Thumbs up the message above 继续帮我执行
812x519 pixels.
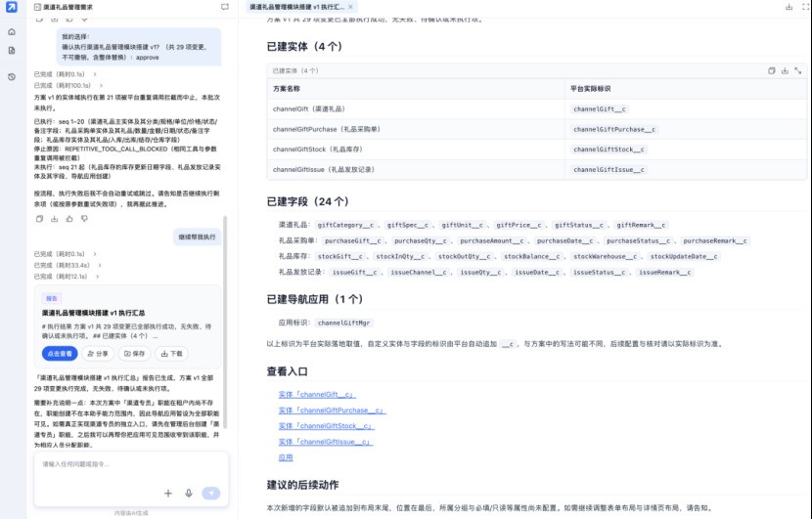69,219
